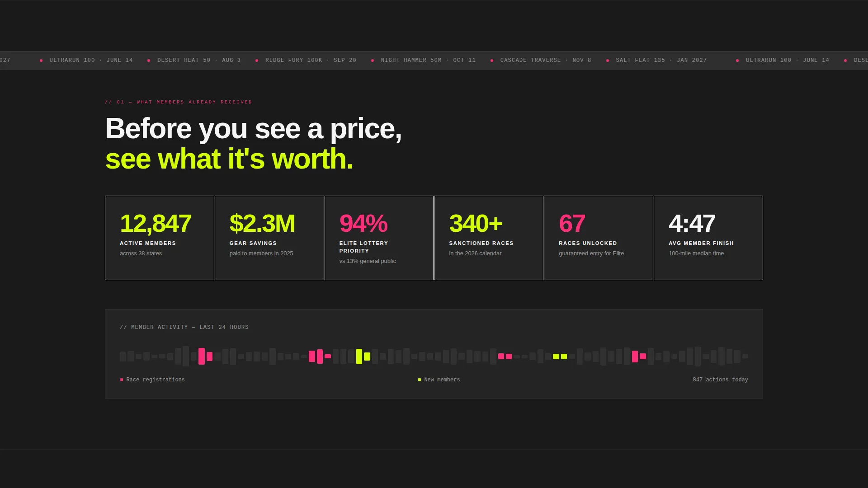The image size is (868, 488).
Task: Click the 12,847 Active Members stat card
Action: point(160,238)
